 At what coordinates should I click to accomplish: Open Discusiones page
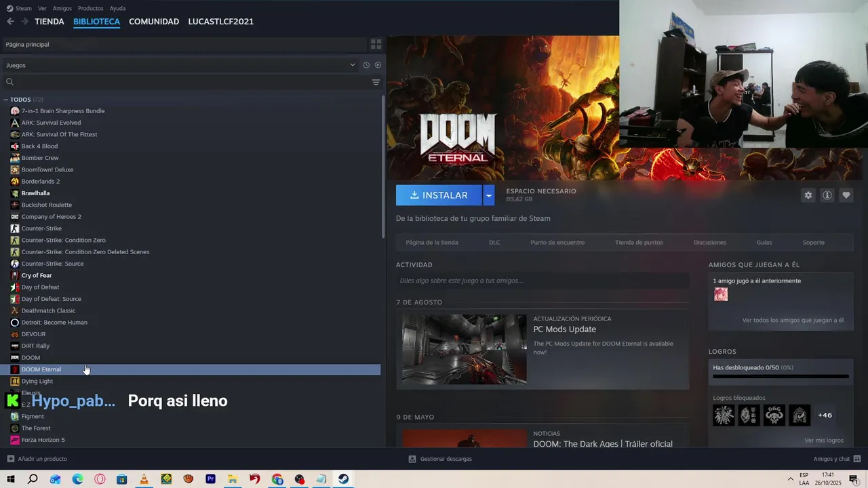coord(710,243)
